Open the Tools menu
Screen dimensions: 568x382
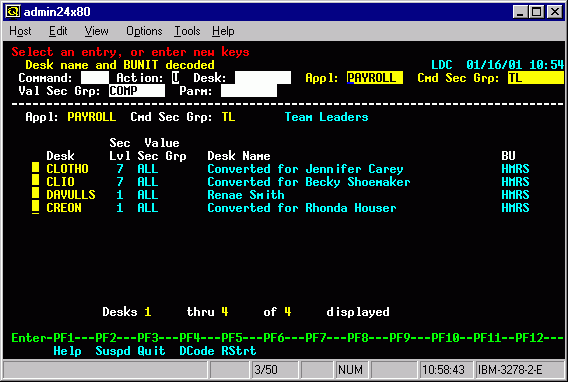pos(187,31)
